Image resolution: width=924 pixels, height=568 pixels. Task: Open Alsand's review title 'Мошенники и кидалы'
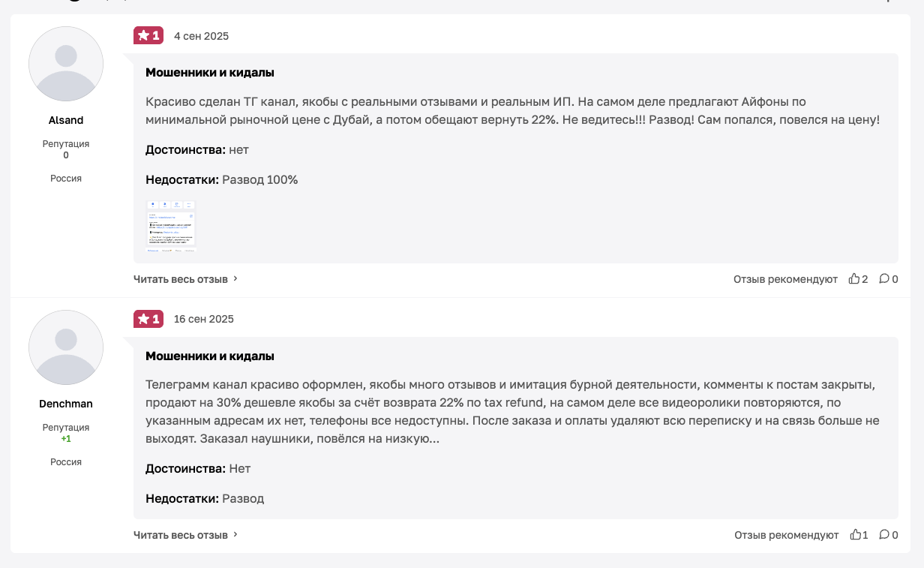pos(210,73)
